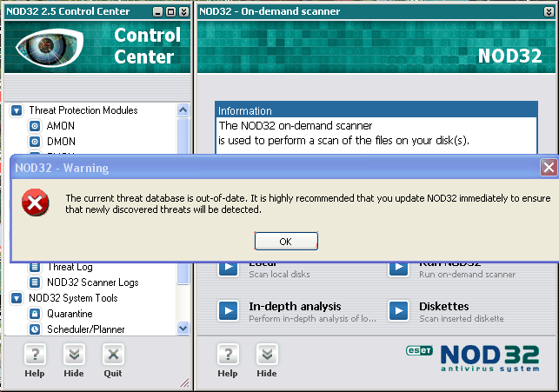Select the DMON tree entry
This screenshot has height=392, width=559.
click(x=61, y=142)
